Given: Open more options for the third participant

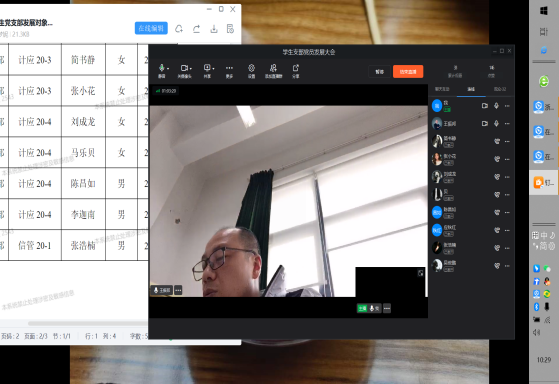Looking at the screenshot, I should pyautogui.click(x=507, y=142).
